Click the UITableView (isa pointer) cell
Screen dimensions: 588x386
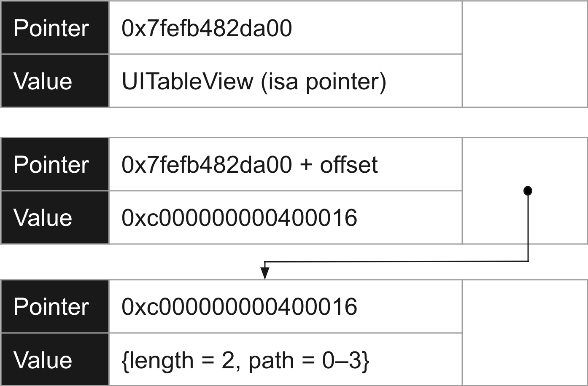click(x=286, y=80)
